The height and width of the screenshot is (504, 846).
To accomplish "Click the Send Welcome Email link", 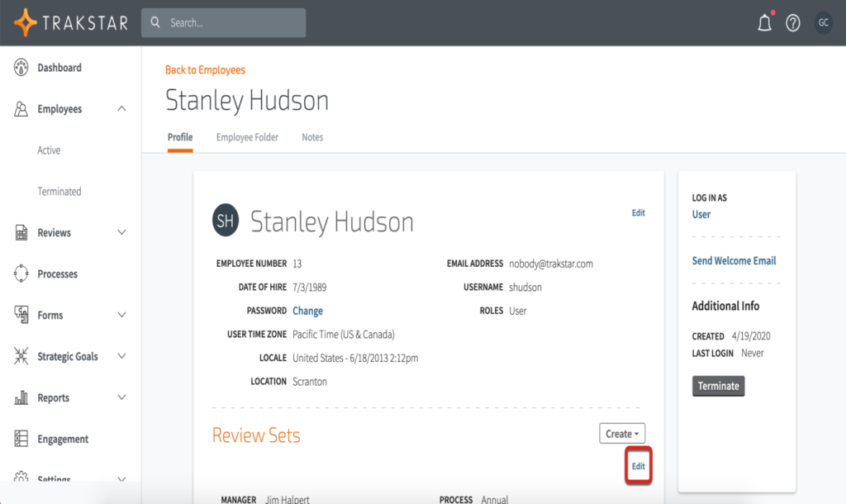I will click(x=734, y=261).
